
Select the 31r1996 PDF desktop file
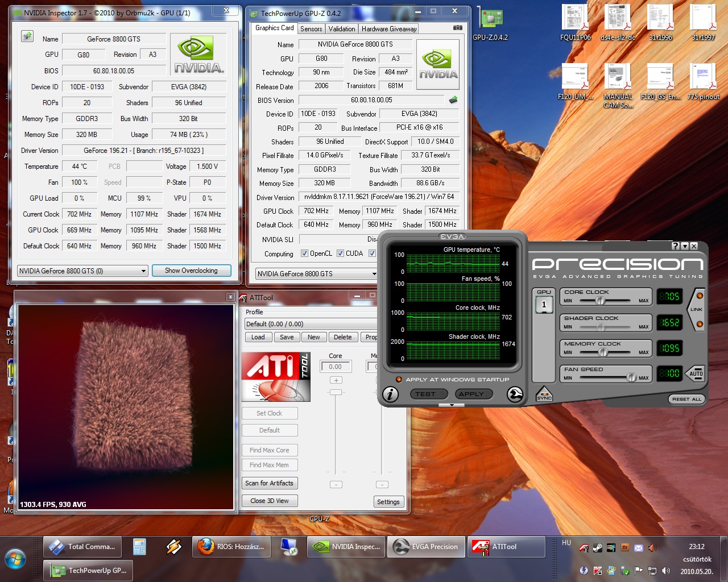(x=660, y=23)
